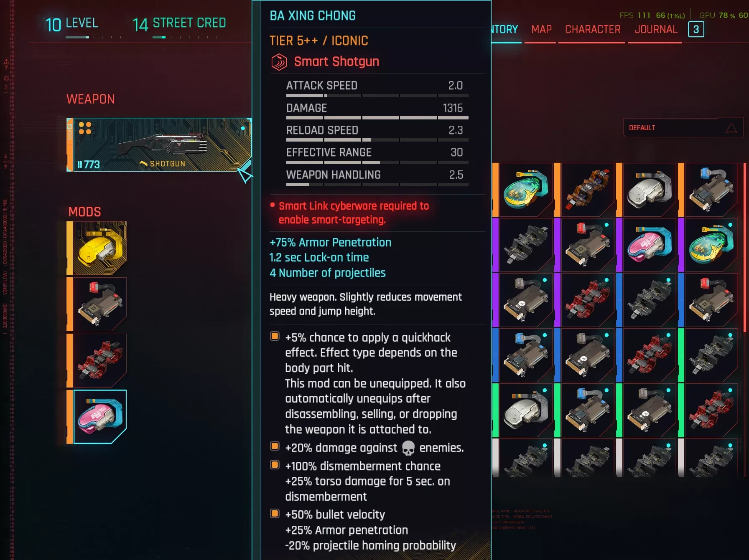Viewport: 749px width, 560px height.
Task: Open the DEFAULT sorting dropdown
Action: tap(683, 128)
